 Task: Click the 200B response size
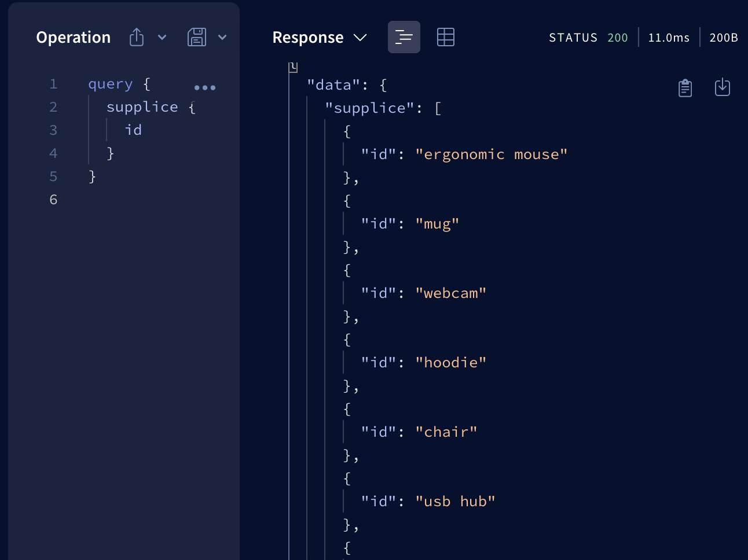(x=724, y=38)
